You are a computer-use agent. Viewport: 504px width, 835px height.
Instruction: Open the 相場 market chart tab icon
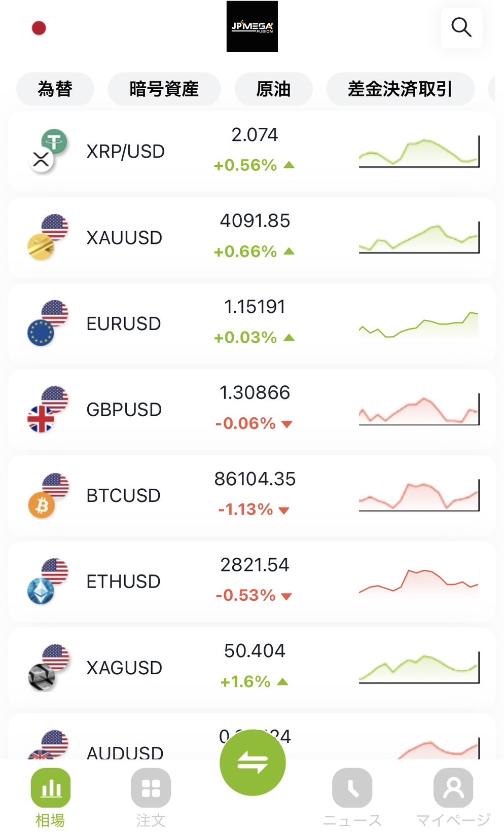pyautogui.click(x=51, y=787)
